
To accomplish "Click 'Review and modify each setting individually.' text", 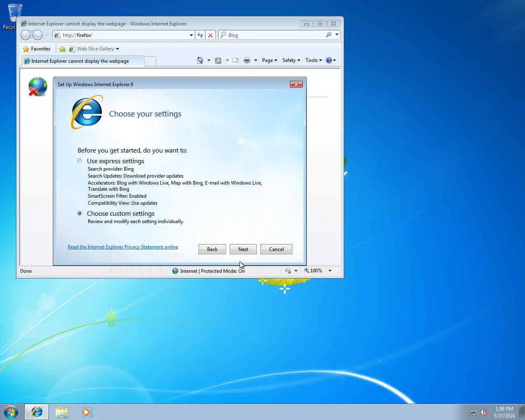I will click(x=136, y=221).
